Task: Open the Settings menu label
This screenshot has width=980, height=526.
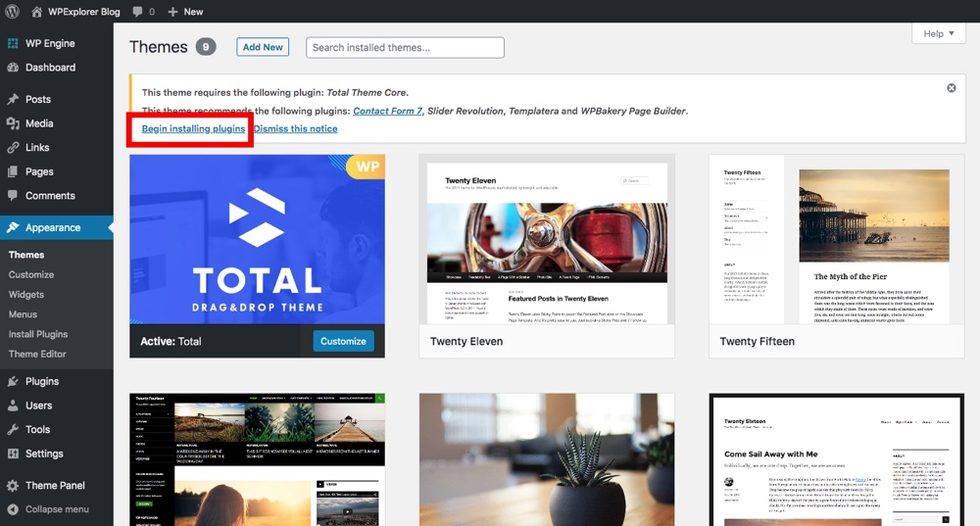Action: pos(44,454)
